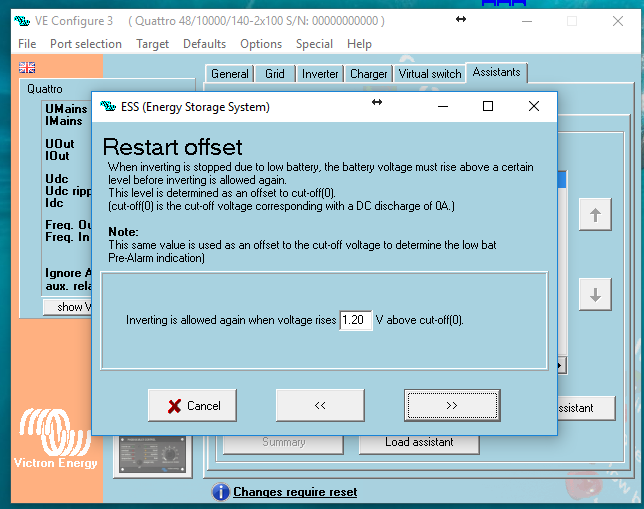Screen dimensions: 644x509
Task: Open the Defaults menu
Action: click(205, 44)
